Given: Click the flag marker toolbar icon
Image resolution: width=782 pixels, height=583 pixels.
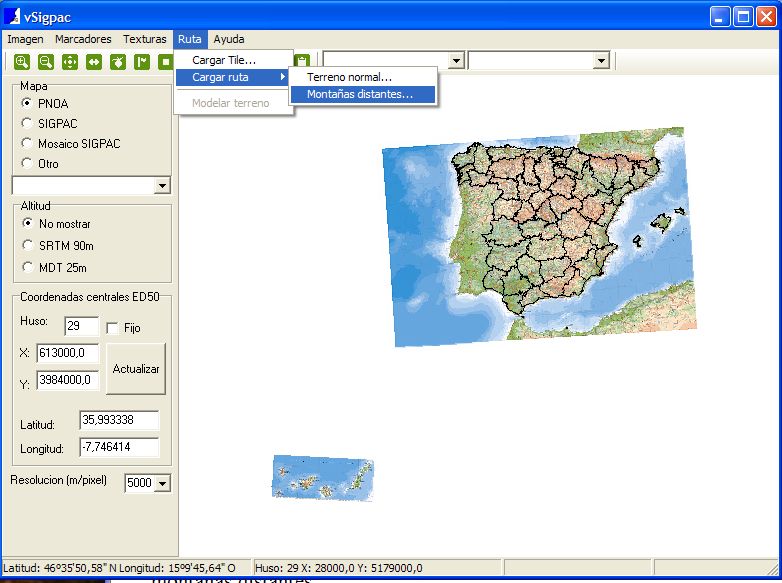Looking at the screenshot, I should click(142, 62).
